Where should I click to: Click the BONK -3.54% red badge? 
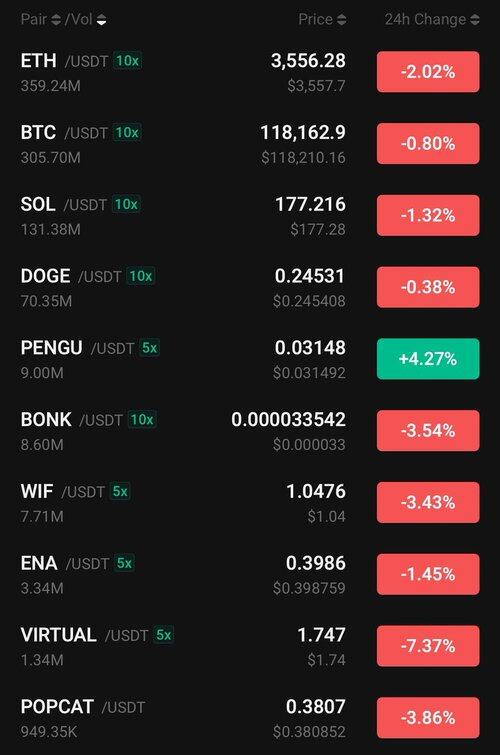coord(428,430)
